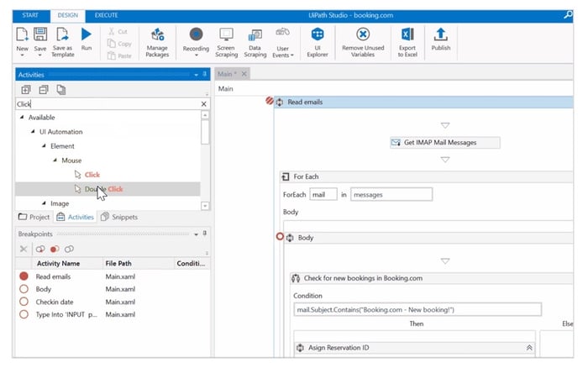
Task: Clear the activities search with X
Action: pos(203,104)
